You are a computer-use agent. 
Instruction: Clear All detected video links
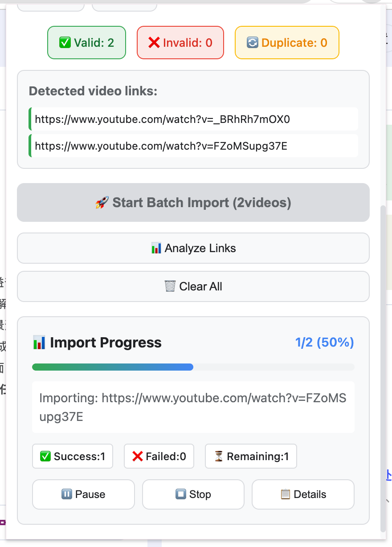193,286
